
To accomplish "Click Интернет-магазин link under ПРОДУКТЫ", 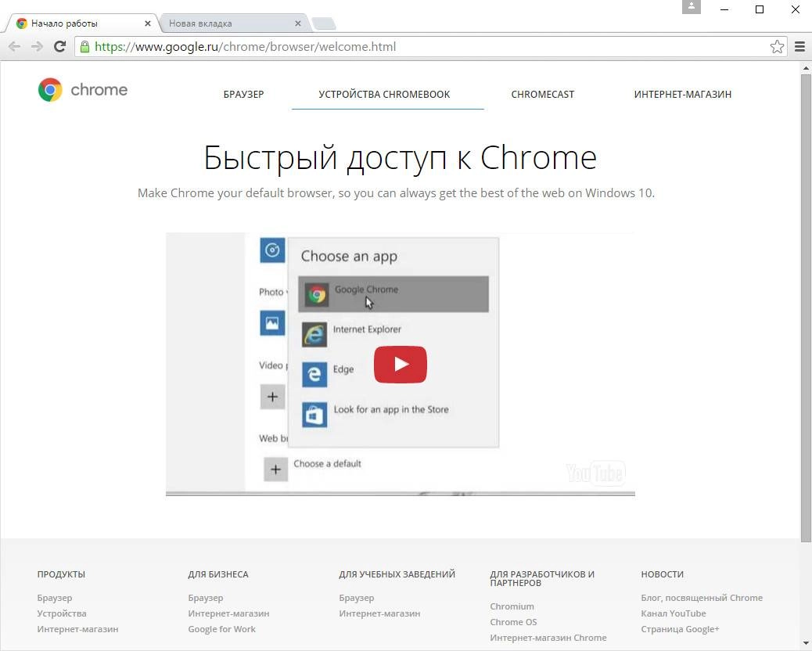I will [77, 629].
